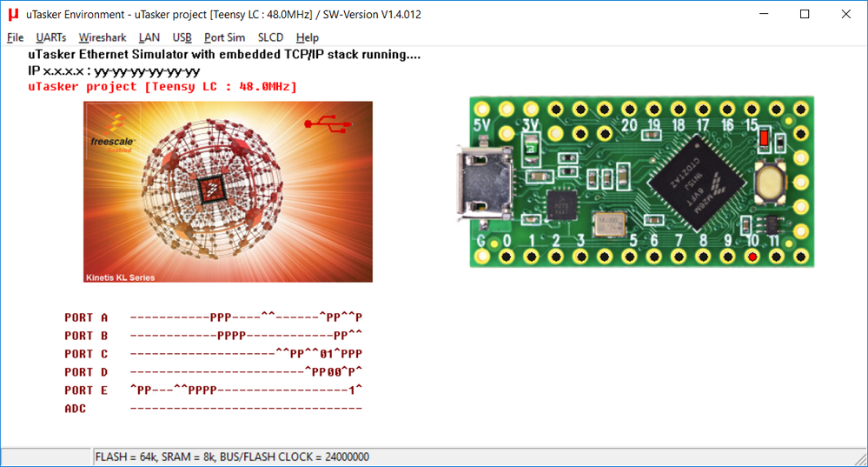This screenshot has height=467, width=868.
Task: Click the empty left status bar panel
Action: click(45, 457)
